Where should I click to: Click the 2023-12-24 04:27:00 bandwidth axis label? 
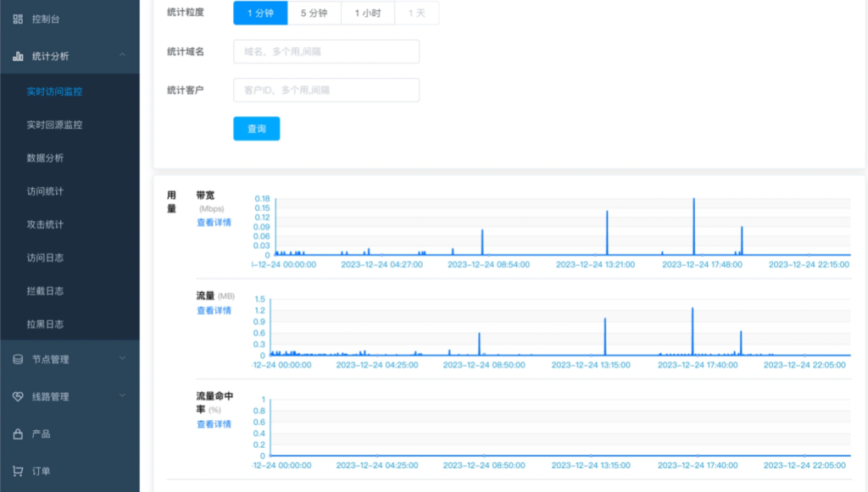coord(382,265)
